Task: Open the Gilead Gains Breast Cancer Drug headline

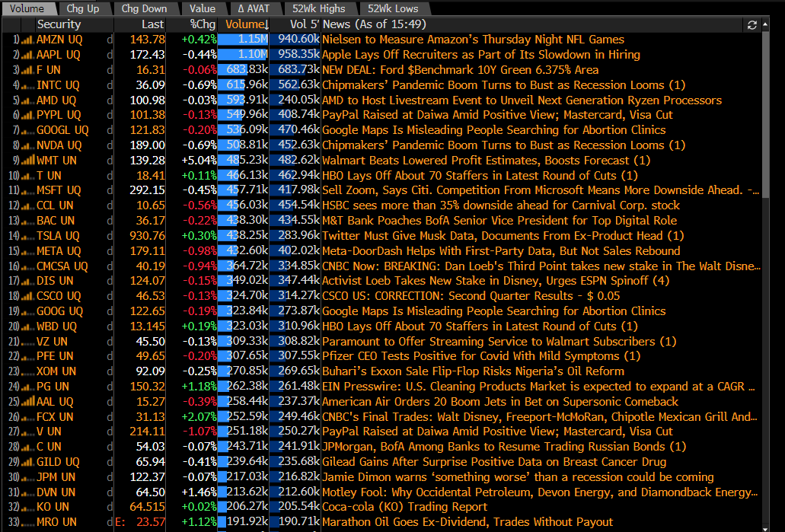Action: point(494,462)
